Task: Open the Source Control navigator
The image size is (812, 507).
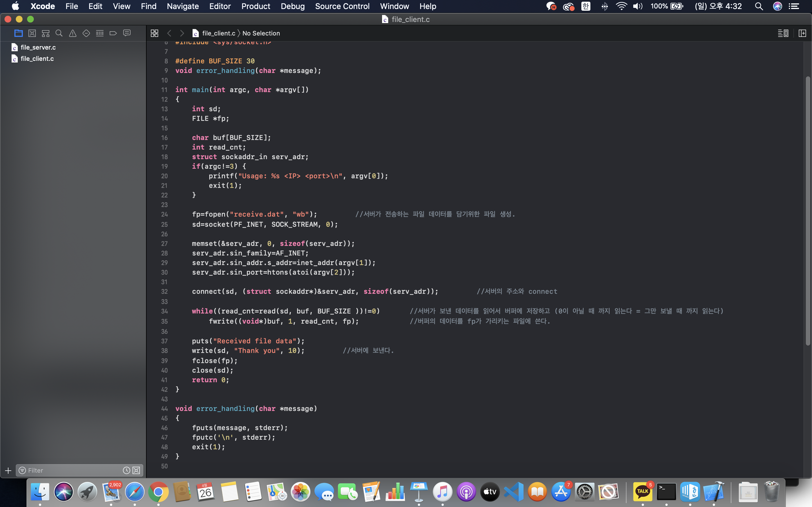Action: coord(32,33)
